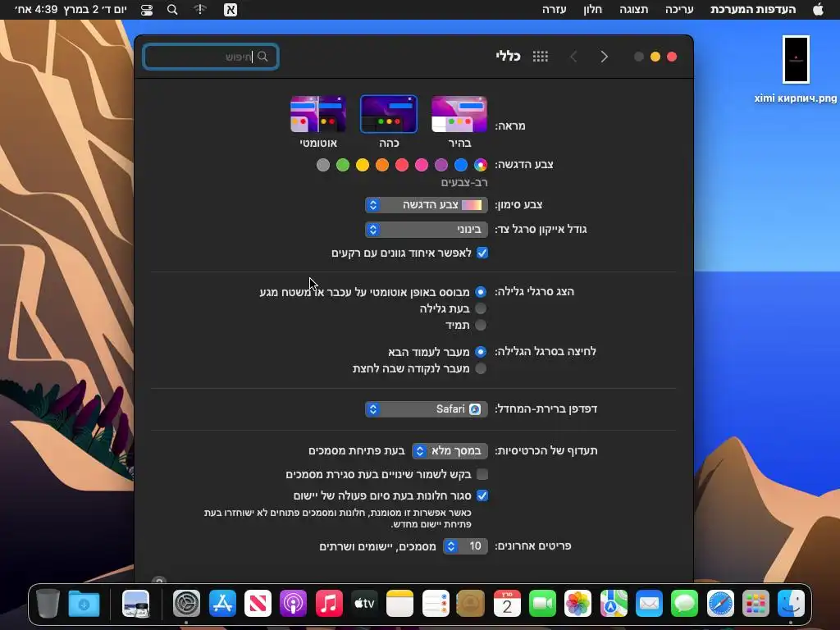Open tabs preference 'במסך מלא' dropdown
The width and height of the screenshot is (840, 630).
point(450,451)
